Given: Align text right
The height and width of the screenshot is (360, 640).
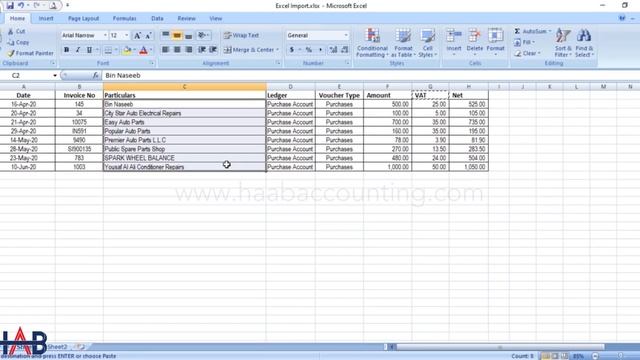Looking at the screenshot, I should point(188,50).
